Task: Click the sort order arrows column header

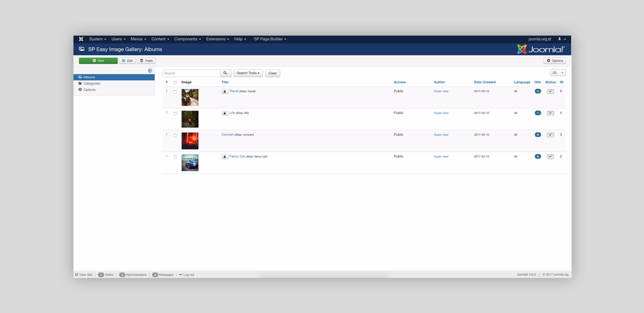Action: 167,82
